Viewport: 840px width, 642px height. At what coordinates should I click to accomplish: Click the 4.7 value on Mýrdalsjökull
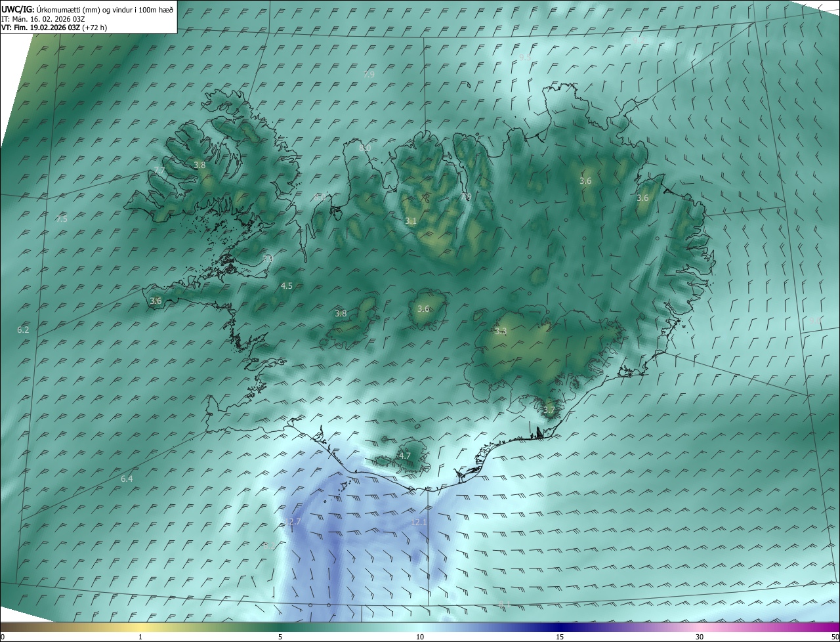click(405, 456)
